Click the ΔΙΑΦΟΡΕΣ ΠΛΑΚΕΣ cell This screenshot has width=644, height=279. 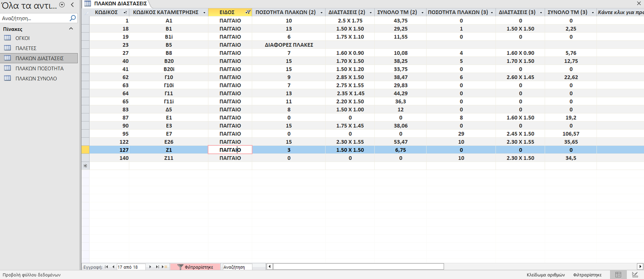[289, 45]
